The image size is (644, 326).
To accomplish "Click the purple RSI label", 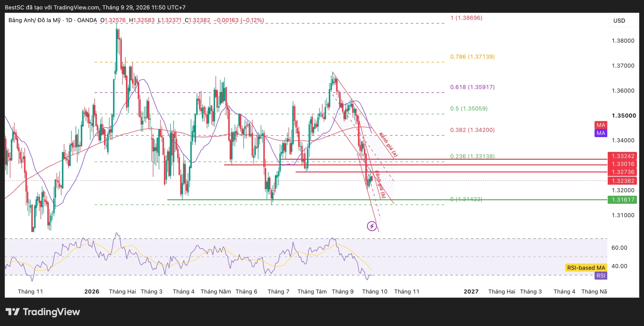I will click(x=601, y=275).
